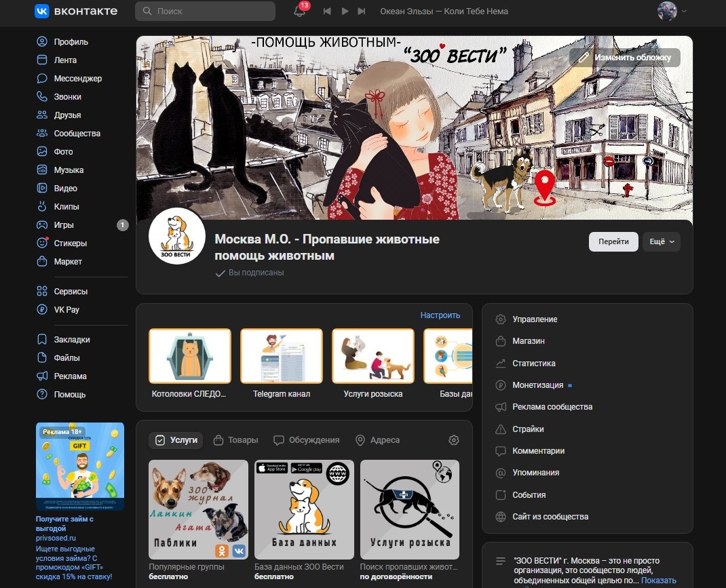Open Популярные группы service card

pos(198,520)
